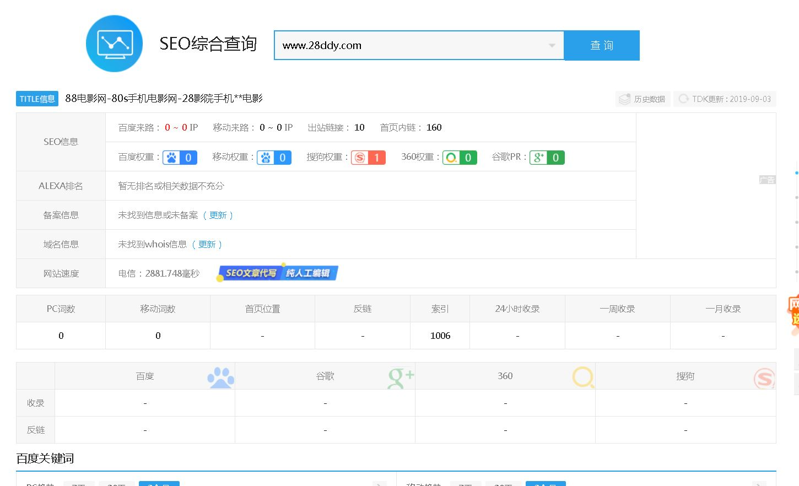799x486 pixels.
Task: Click the 搜狗 search engine column header
Action: (685, 376)
